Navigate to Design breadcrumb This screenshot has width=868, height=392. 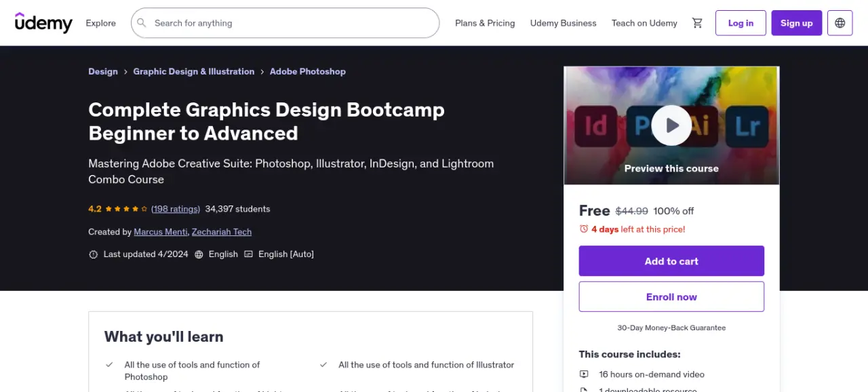pos(103,71)
